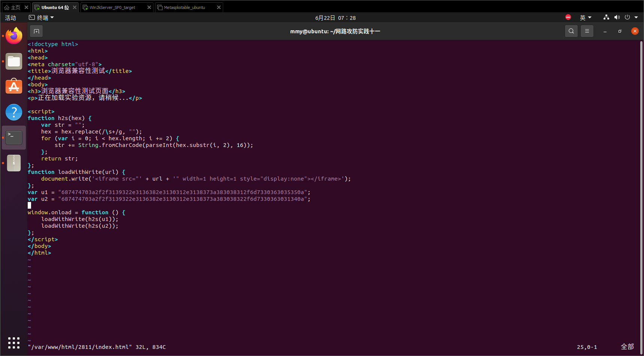Select the Terminal icon in the dock

14,138
